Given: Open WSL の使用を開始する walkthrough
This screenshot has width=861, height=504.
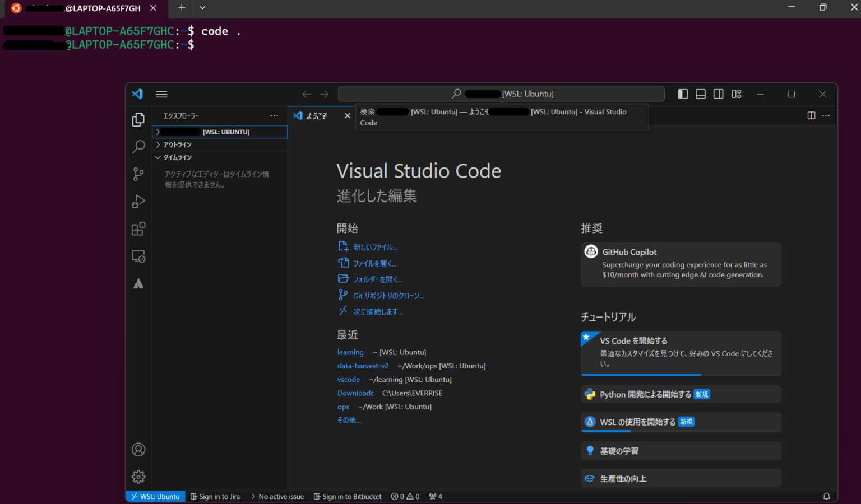Looking at the screenshot, I should tap(681, 422).
